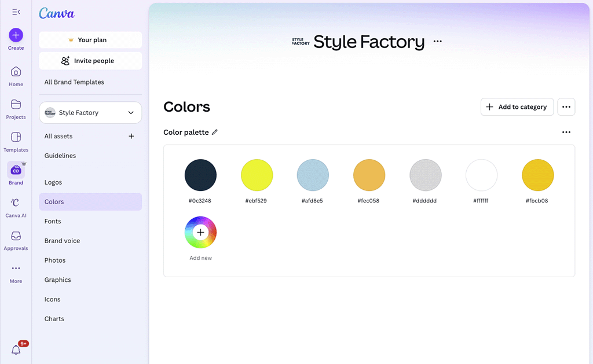Screen dimensions: 593x364
Task: Open Projects from the sidebar
Action: tap(15, 109)
